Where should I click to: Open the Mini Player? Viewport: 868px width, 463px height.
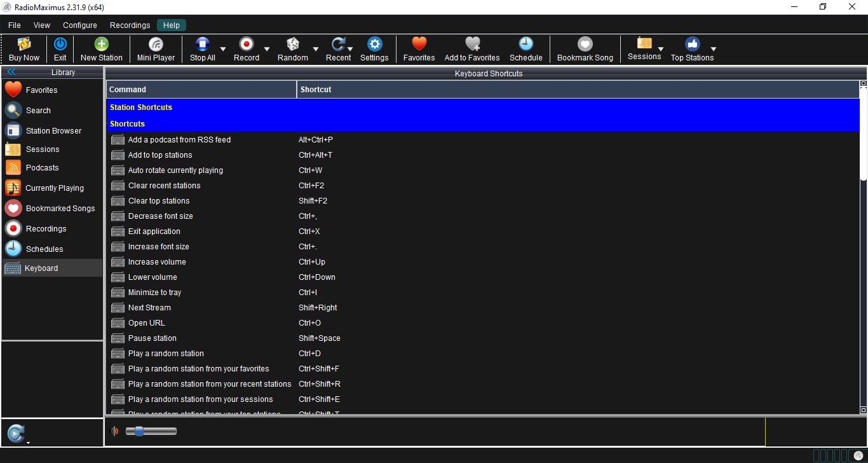coord(156,44)
